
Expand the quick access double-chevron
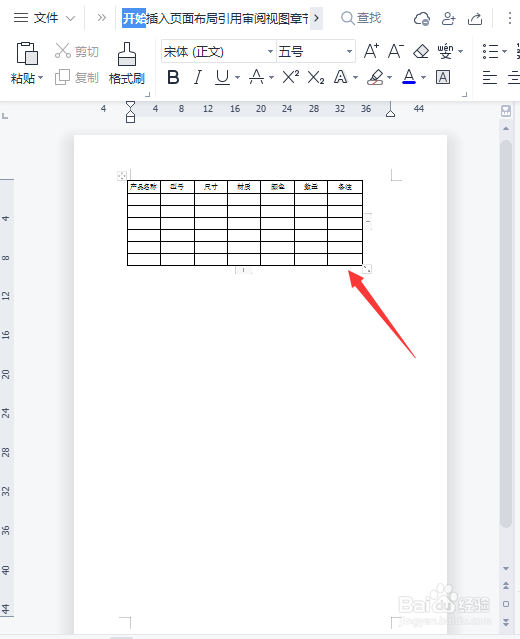(101, 18)
